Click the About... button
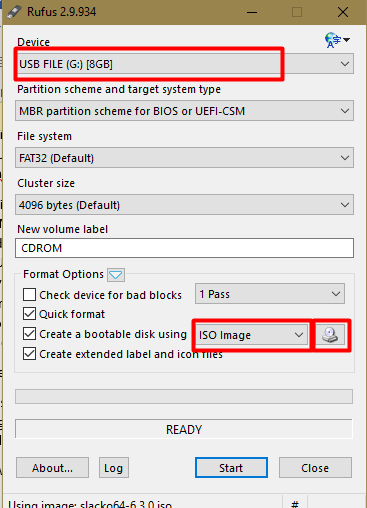 pyautogui.click(x=52, y=468)
